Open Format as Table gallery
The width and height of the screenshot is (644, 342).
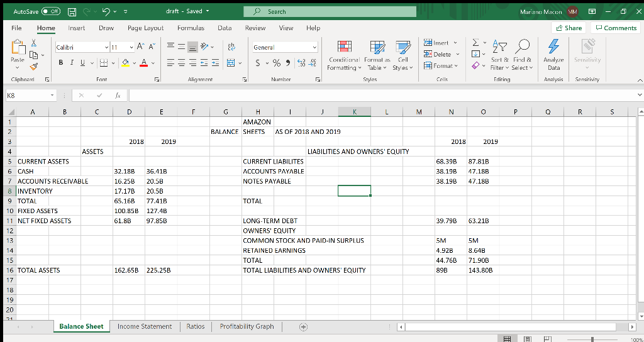(376, 55)
